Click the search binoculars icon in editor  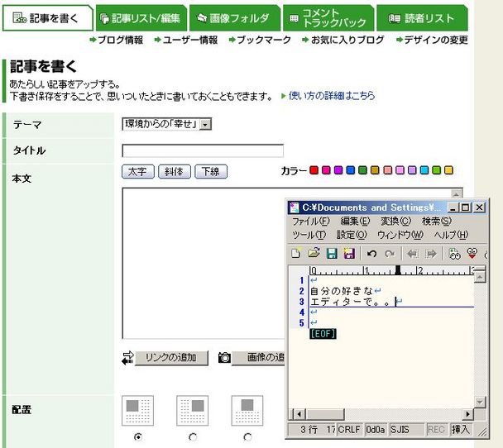454,254
